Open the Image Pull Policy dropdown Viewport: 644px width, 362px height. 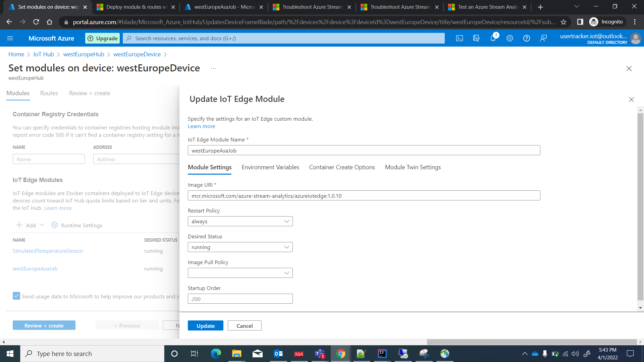pyautogui.click(x=240, y=273)
